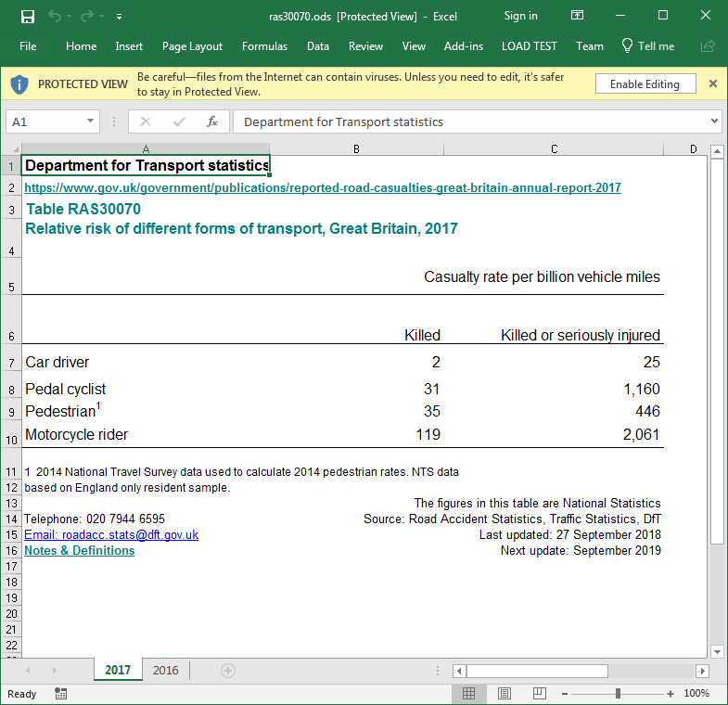Add a new sheet with plus icon
728x705 pixels.
coord(228,671)
